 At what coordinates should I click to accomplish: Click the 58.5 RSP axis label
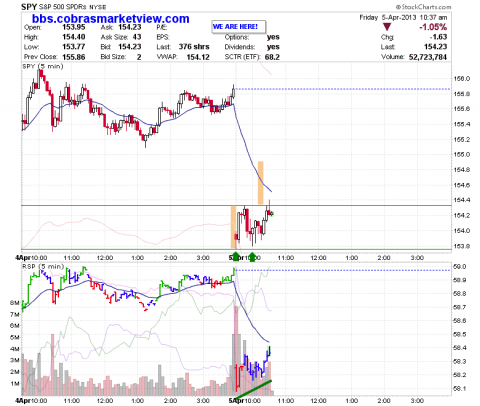point(460,334)
